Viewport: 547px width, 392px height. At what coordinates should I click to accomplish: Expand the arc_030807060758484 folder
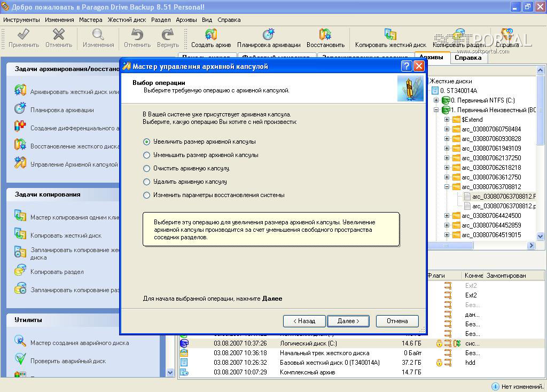tap(447, 129)
